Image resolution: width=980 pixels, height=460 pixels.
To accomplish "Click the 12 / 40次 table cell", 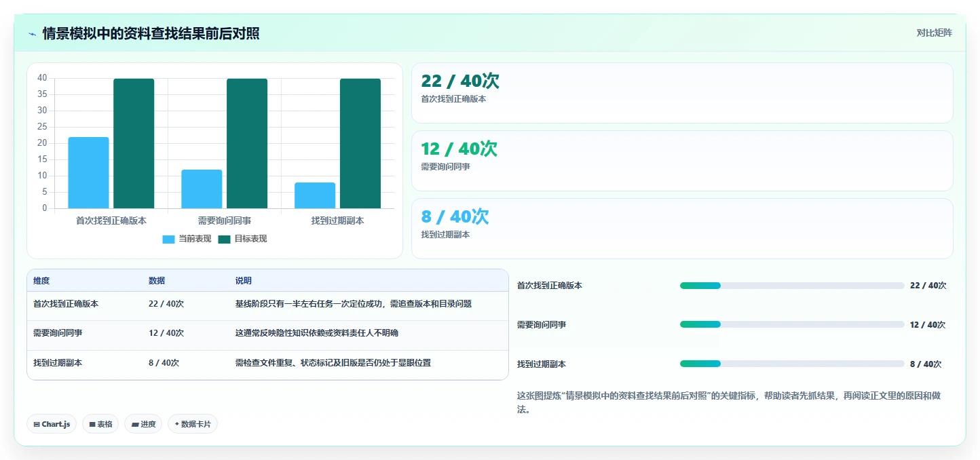I will point(166,333).
